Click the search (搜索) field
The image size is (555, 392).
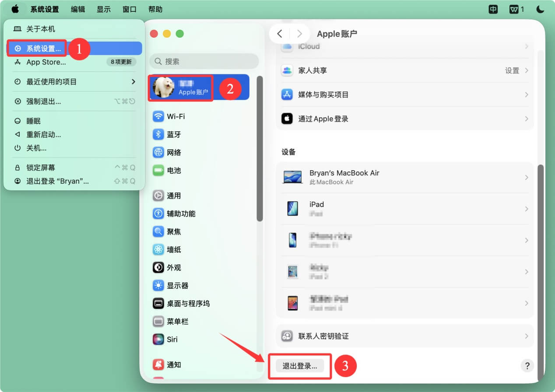point(204,61)
